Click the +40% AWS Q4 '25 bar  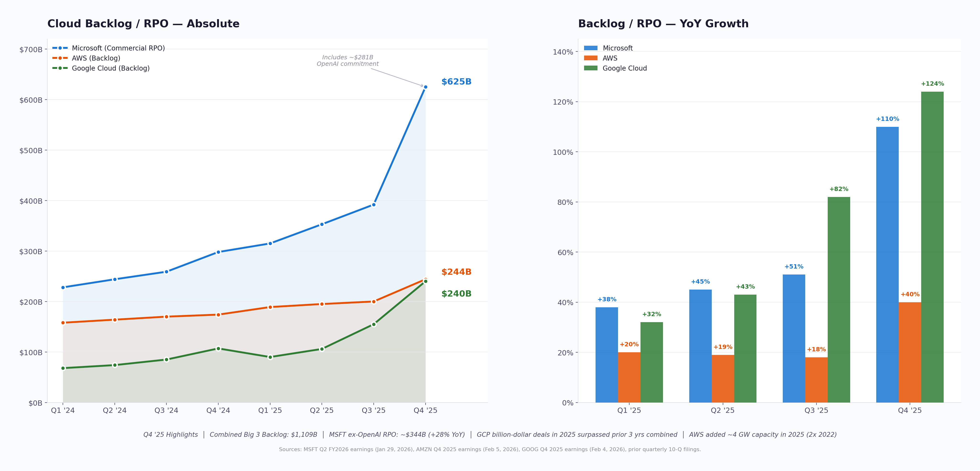point(910,352)
